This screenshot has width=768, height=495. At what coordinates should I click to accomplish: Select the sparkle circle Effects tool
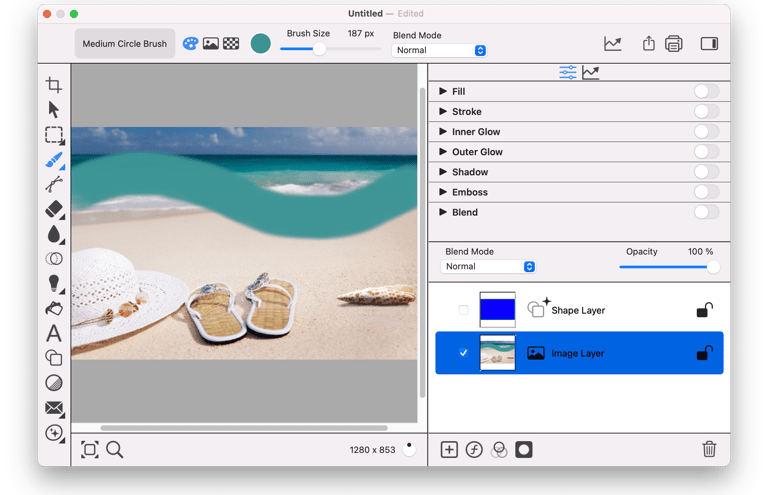(x=54, y=433)
